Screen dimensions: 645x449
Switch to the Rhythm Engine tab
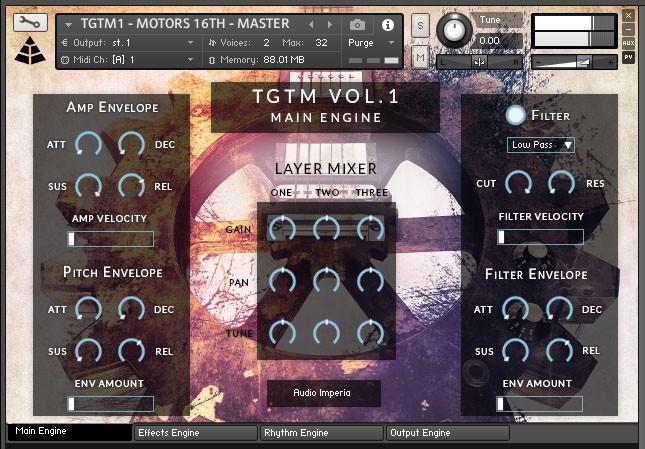point(321,433)
